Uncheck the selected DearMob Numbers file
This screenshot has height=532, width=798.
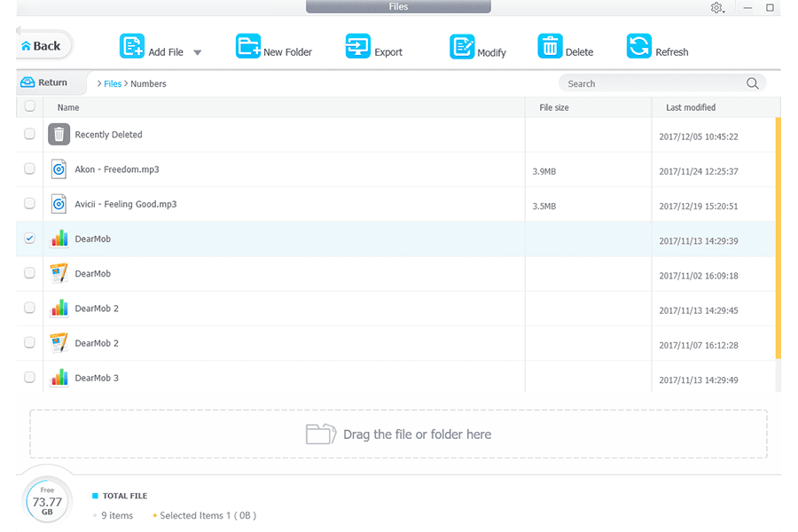pos(29,239)
